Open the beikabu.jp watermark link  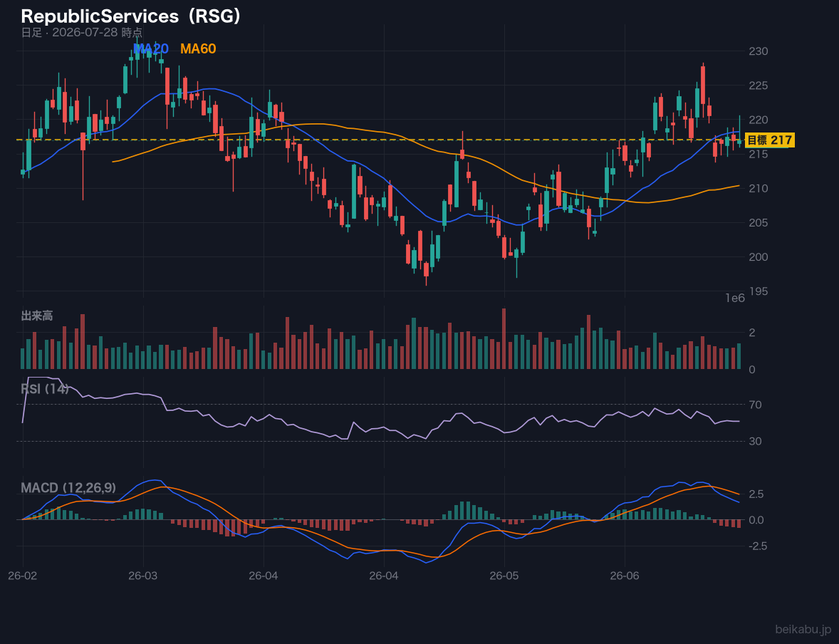[803, 630]
